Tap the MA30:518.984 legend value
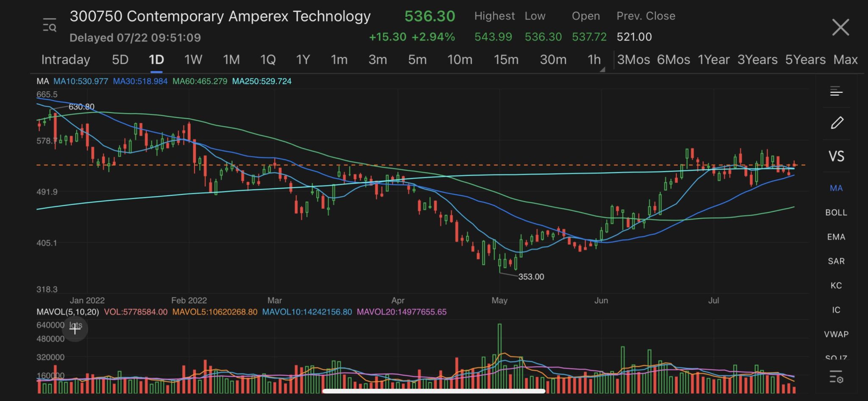The width and height of the screenshot is (868, 401). (x=140, y=81)
